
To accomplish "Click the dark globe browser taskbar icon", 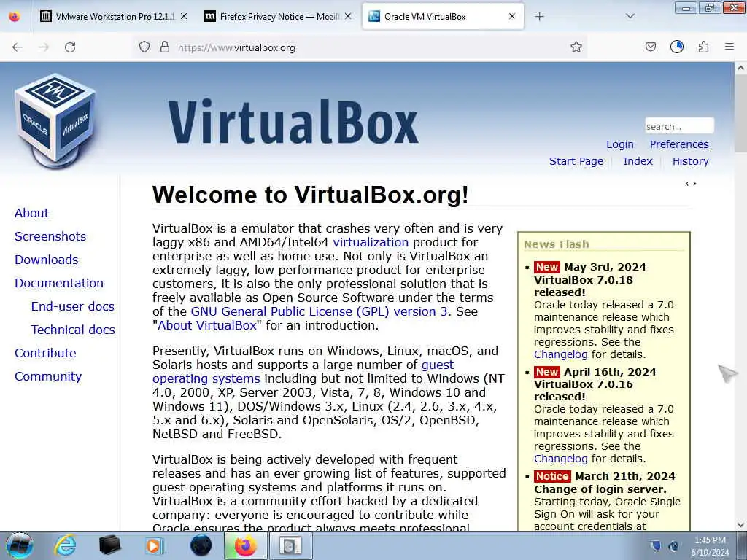I will (x=201, y=545).
